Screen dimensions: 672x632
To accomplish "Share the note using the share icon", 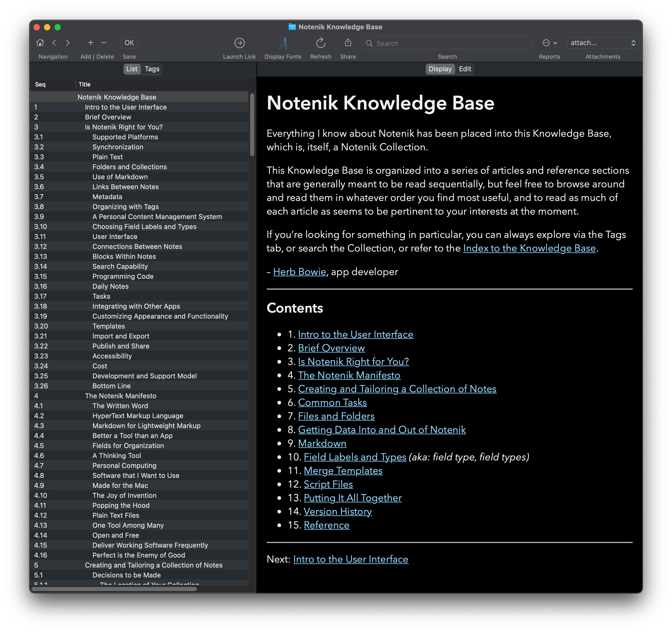I will [348, 43].
